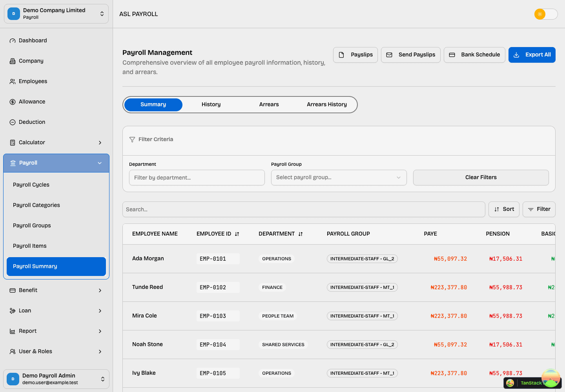Open the Dashboard sidebar icon
Viewport: 565px width, 392px height.
[13, 40]
